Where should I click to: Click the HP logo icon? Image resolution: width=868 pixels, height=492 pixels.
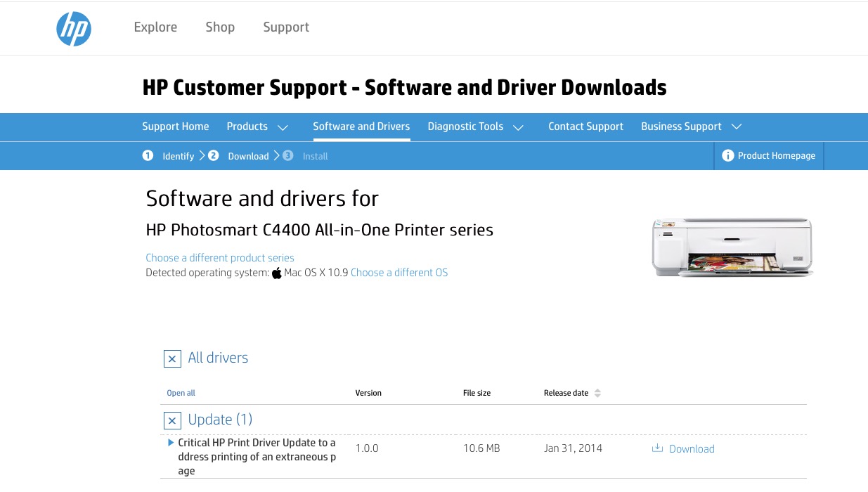coord(74,29)
